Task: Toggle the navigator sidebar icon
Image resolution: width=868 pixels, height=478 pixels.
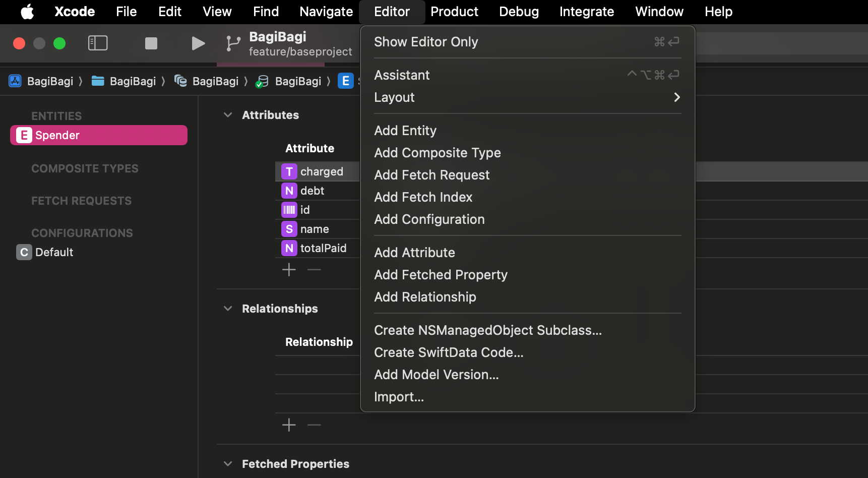Action: coord(98,43)
